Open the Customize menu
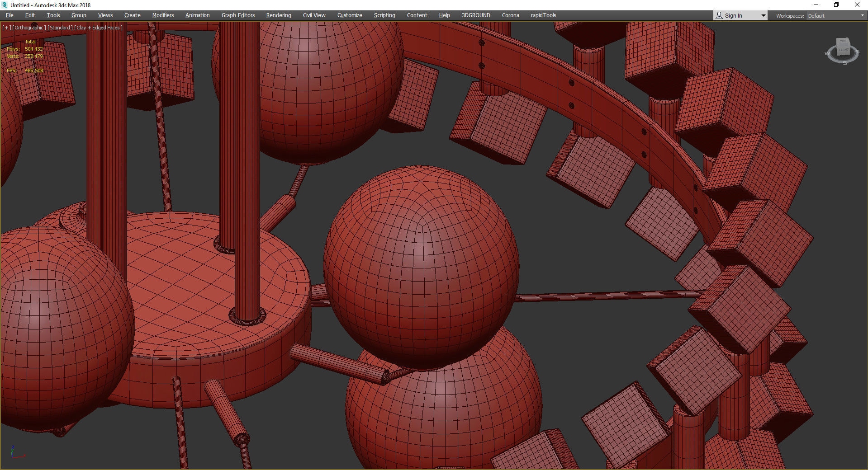Image resolution: width=868 pixels, height=470 pixels. point(350,15)
